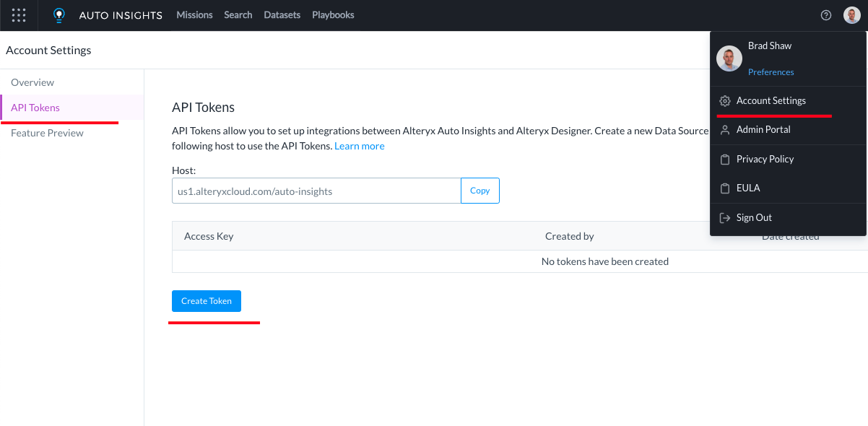Click the Privacy Policy clipboard icon
The width and height of the screenshot is (868, 426).
[x=725, y=160]
